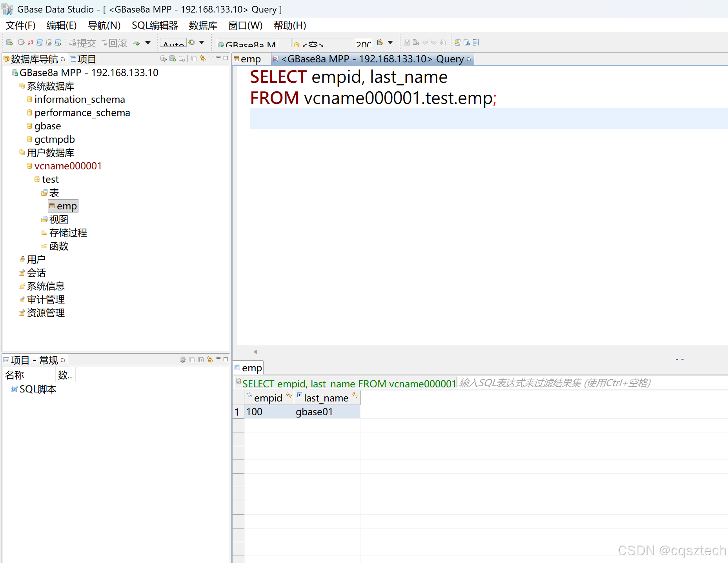The image size is (728, 563).
Task: Select the 审计管理 tree node
Action: (x=45, y=300)
